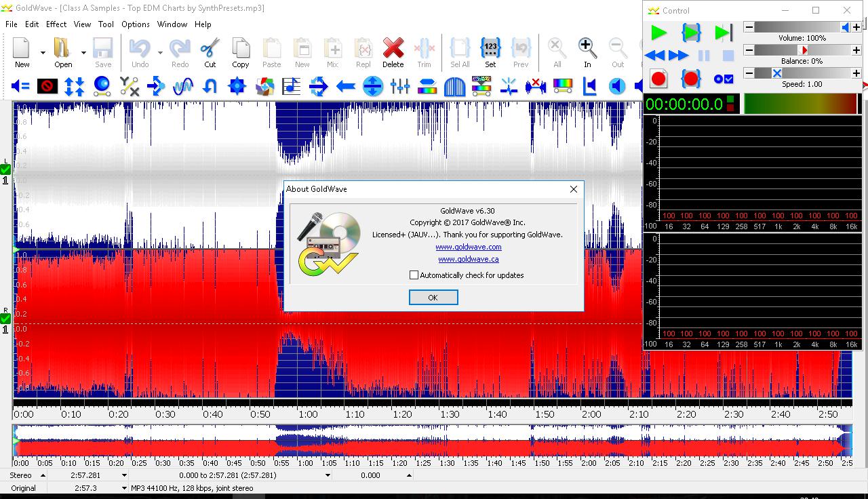Open the Options menu
Screen dimensions: 868x499
coord(136,24)
